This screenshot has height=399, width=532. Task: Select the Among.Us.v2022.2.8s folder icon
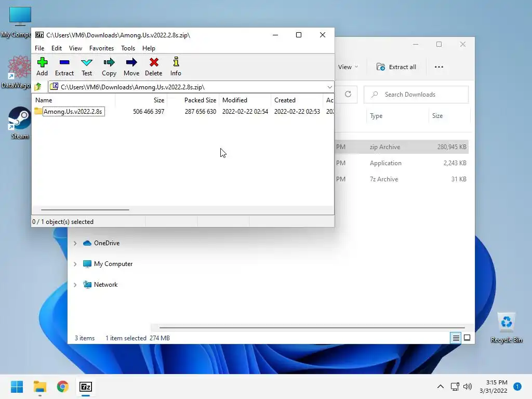click(38, 111)
